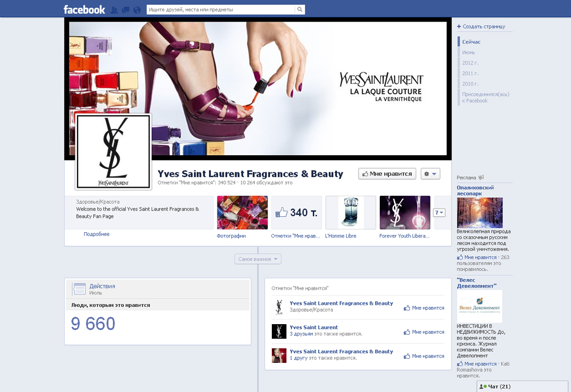The width and height of the screenshot is (571, 392).
Task: Open the 'Фотографии' nail polish thumbnail
Action: [x=242, y=213]
